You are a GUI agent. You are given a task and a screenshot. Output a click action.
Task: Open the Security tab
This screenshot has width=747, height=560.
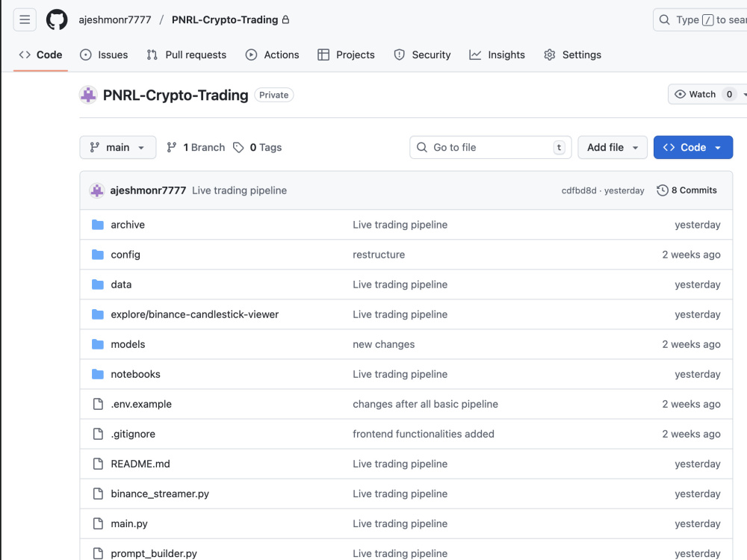click(422, 55)
